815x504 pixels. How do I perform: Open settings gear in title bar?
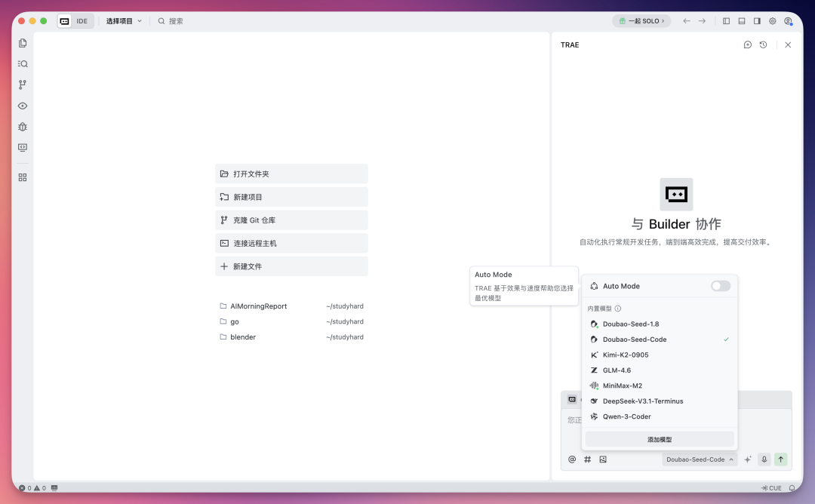(773, 21)
